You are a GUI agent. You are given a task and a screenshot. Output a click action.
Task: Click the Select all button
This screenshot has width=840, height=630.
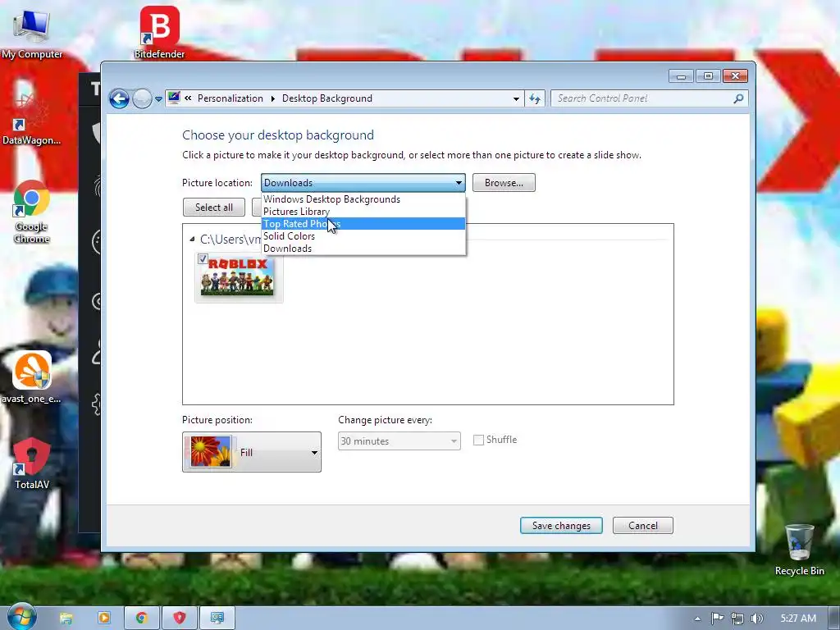(214, 208)
